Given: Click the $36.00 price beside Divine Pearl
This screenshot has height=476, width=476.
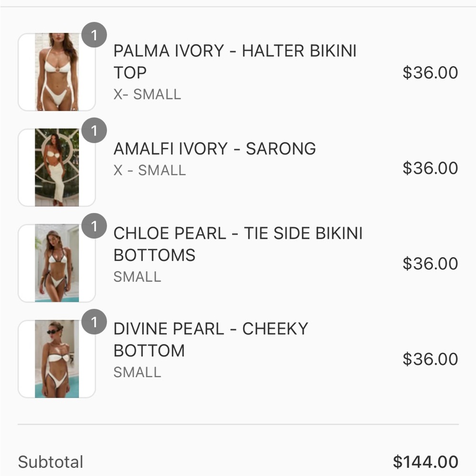Looking at the screenshot, I should [x=431, y=359].
